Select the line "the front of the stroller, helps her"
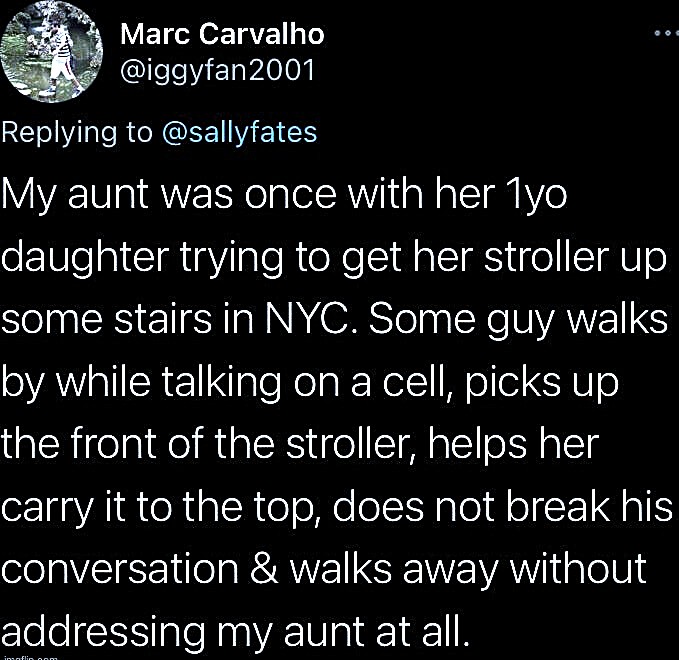 299,443
